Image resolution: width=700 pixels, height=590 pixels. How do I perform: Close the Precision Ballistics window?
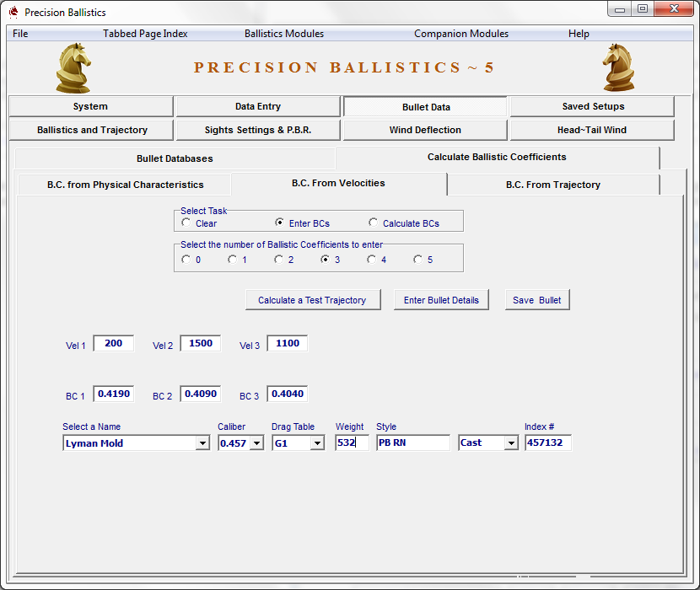tap(674, 9)
